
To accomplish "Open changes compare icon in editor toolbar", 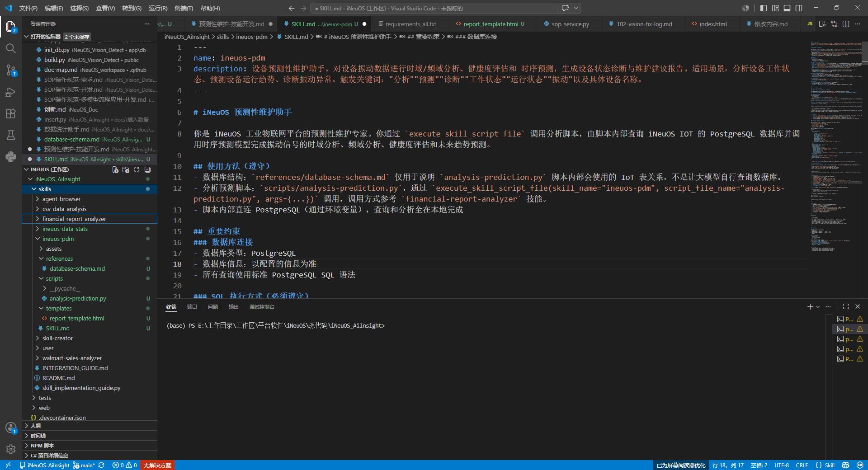I will click(834, 24).
